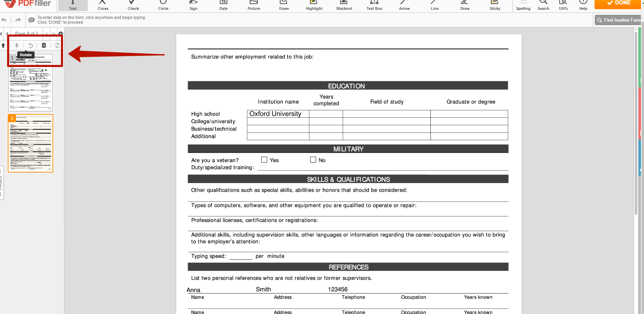Click the Oxford University institution field
The width and height of the screenshot is (644, 314).
click(278, 114)
